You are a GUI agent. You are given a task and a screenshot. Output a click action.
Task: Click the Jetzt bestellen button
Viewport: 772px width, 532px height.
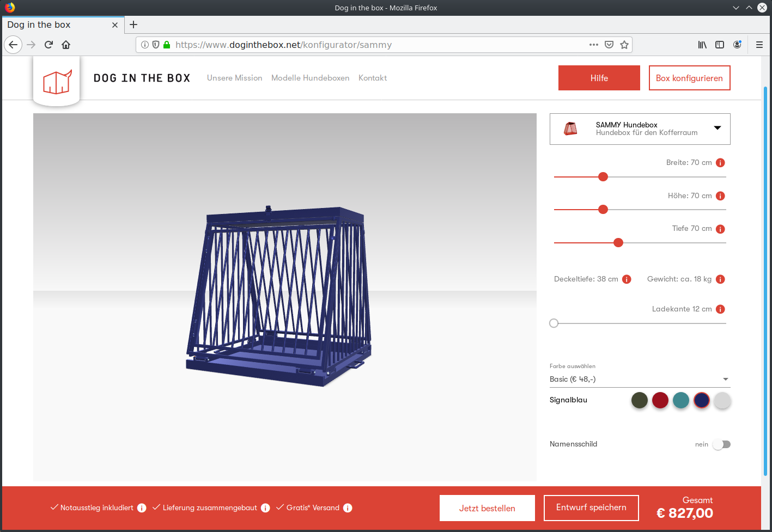coord(487,508)
